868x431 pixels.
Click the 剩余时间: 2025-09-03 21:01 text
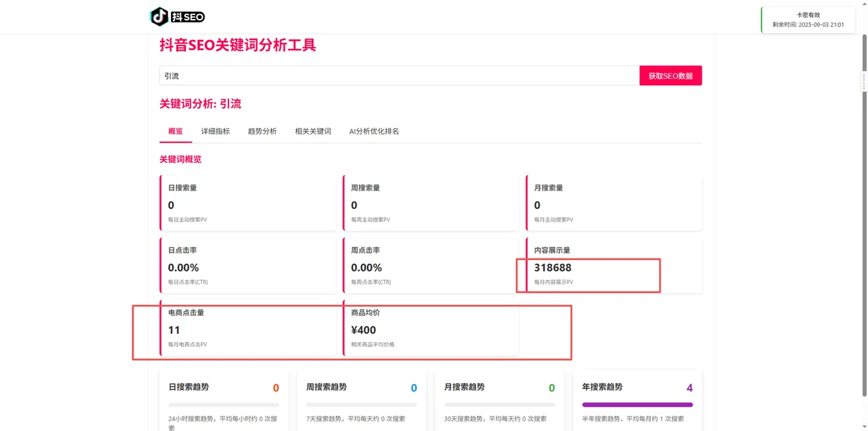tap(808, 24)
